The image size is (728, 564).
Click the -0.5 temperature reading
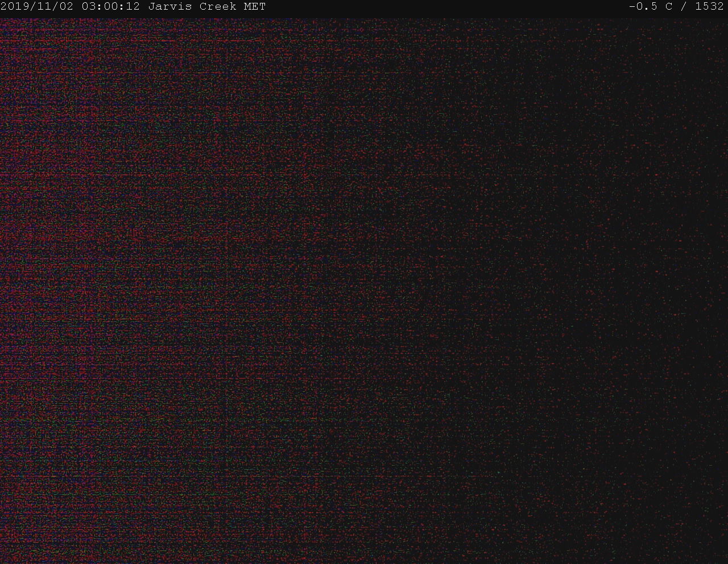click(643, 7)
